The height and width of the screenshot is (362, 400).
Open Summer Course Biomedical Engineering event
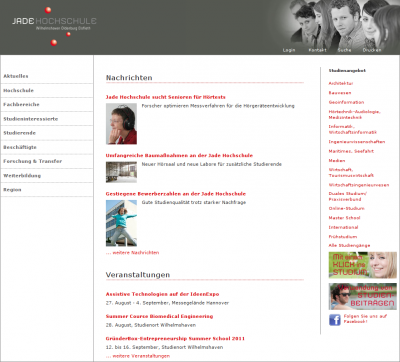coord(159,316)
